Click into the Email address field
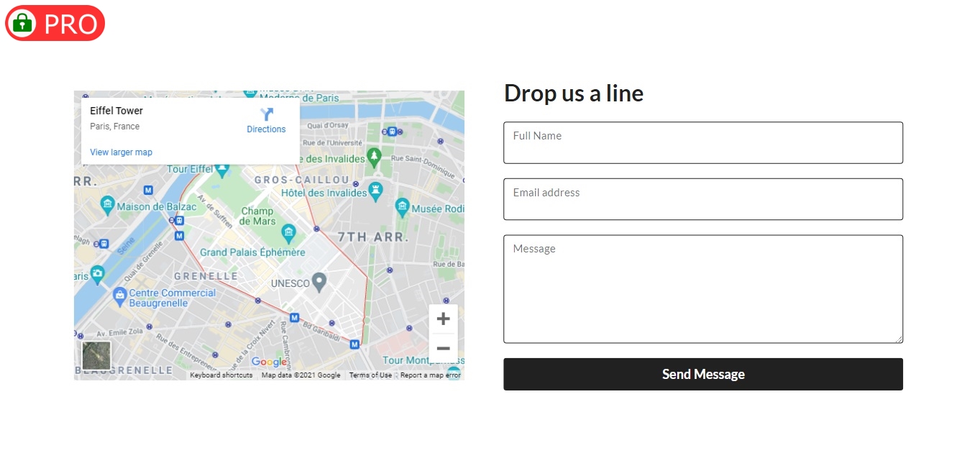Image resolution: width=980 pixels, height=471 pixels. (x=702, y=199)
